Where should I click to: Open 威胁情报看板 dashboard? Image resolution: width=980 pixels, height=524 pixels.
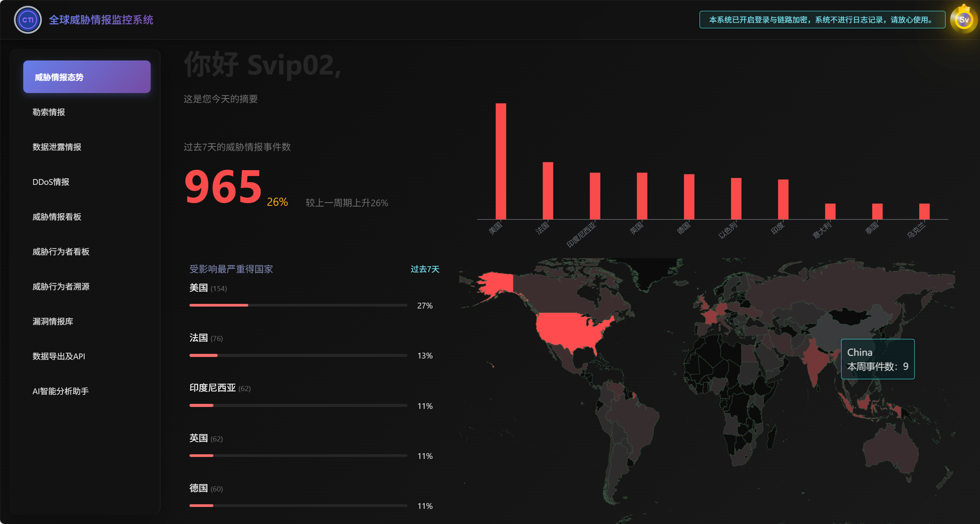(x=57, y=217)
